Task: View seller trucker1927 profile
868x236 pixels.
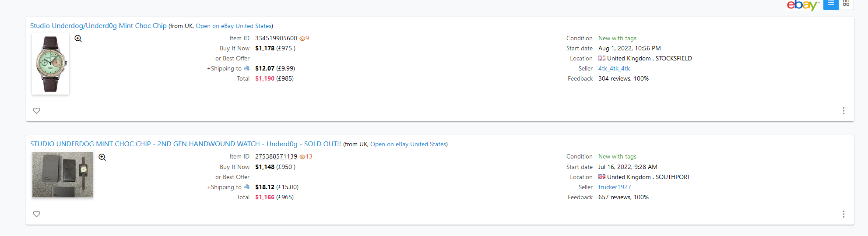Action: (615, 187)
